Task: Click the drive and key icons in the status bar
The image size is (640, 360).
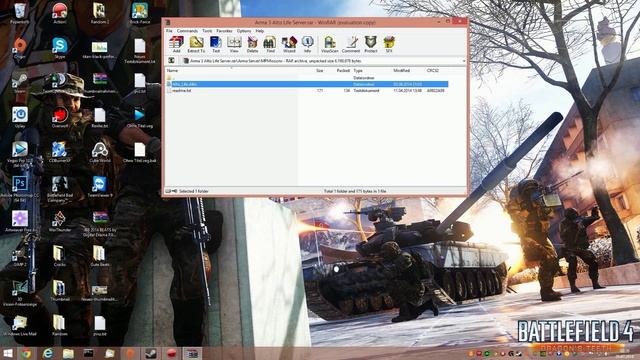Action: [x=171, y=191]
